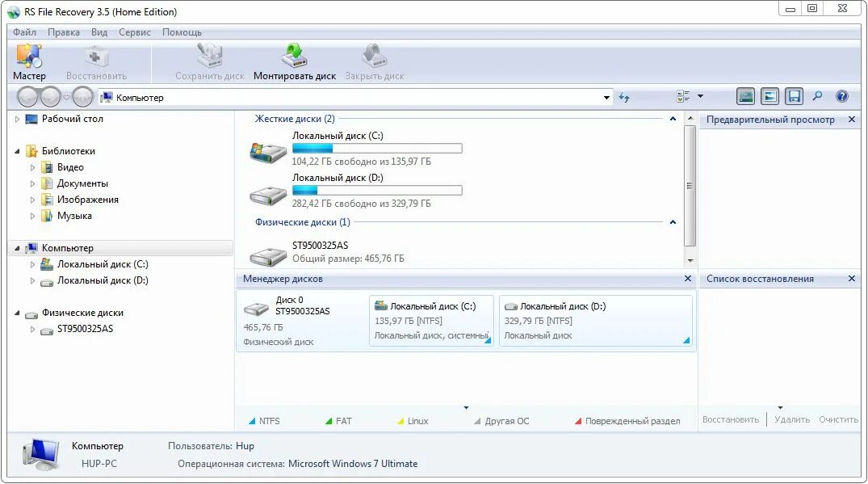The height and width of the screenshot is (484, 868).
Task: Expand ST9500325AS in tree
Action: 32,329
